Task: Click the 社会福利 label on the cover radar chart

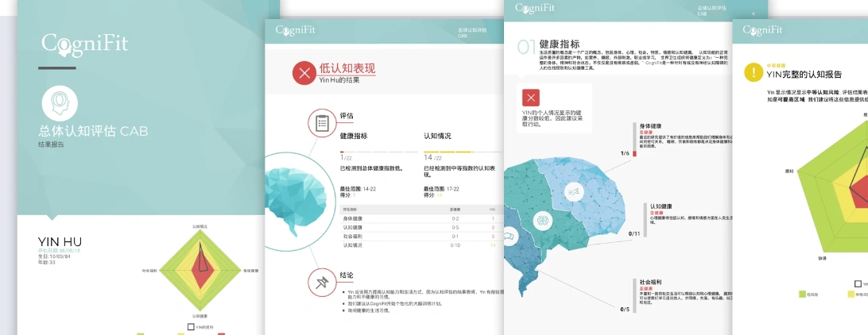Action: click(149, 271)
